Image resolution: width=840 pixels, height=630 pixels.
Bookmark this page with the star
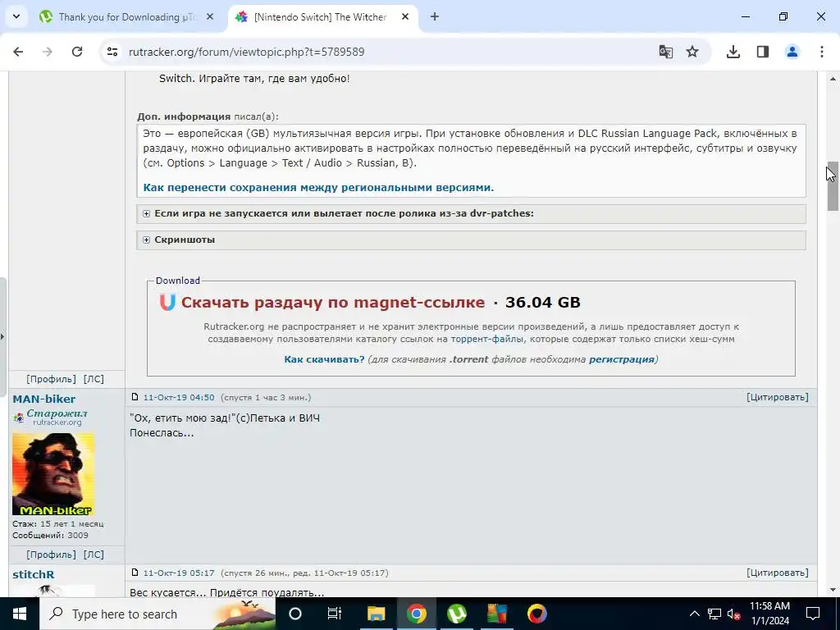[692, 52]
